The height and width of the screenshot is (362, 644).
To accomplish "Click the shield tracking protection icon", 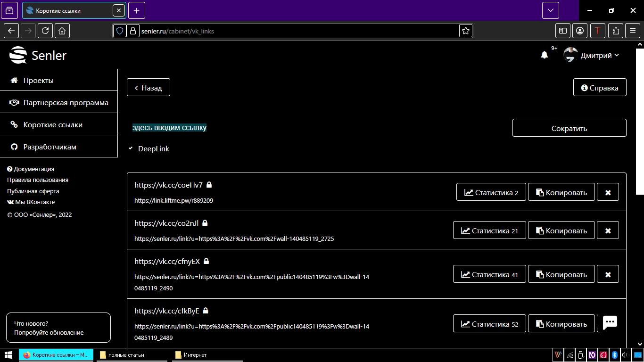I will click(120, 31).
